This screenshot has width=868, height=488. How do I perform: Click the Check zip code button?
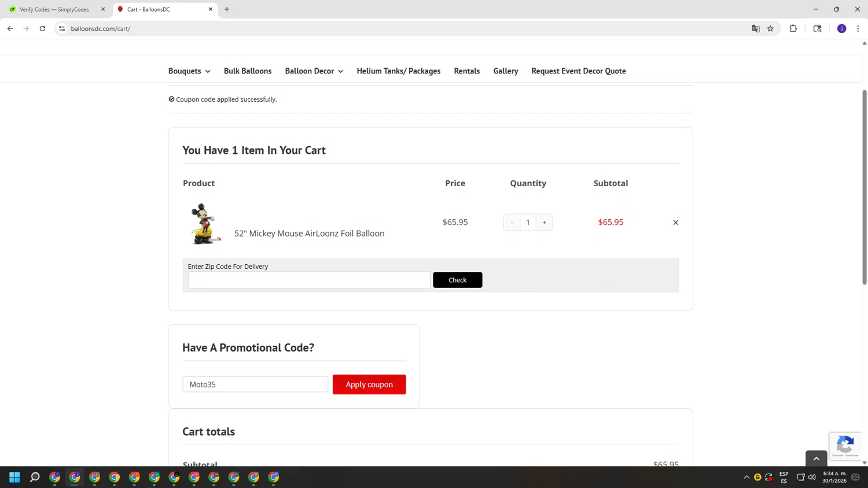click(457, 280)
